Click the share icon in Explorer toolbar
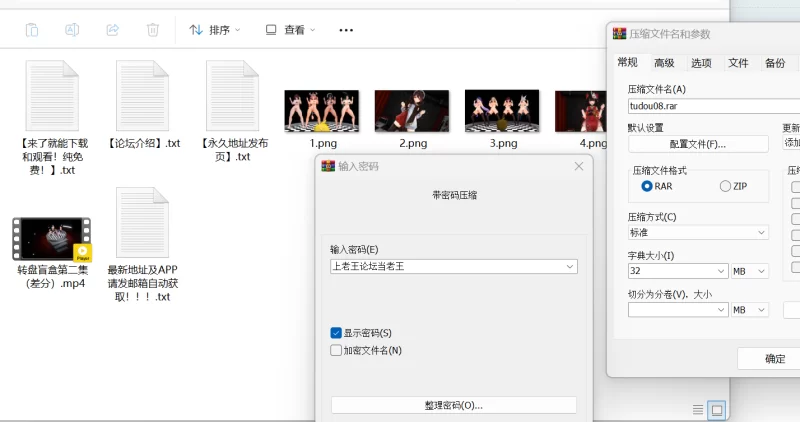The image size is (800, 422). (x=112, y=30)
